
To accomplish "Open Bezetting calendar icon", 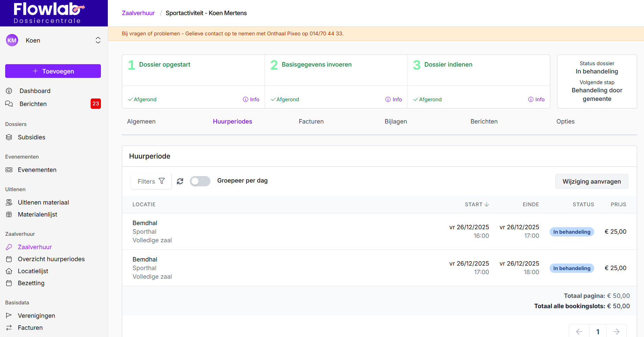I will pos(9,283).
